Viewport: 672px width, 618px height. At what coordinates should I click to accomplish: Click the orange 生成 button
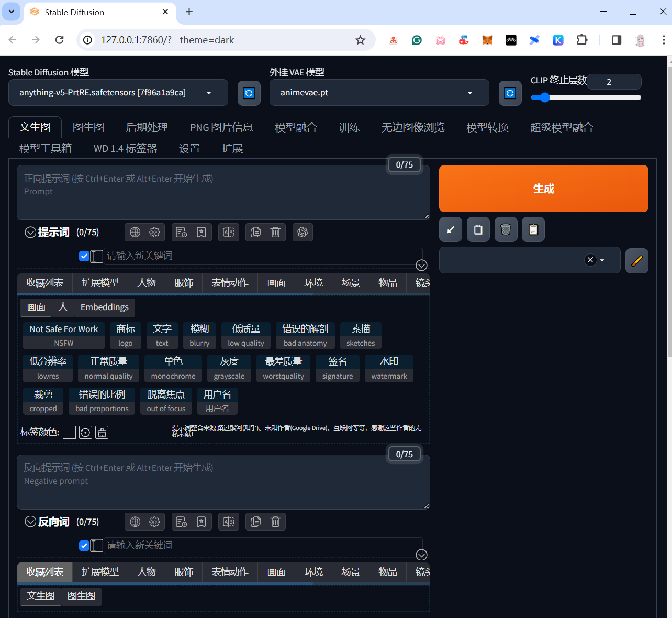(543, 189)
